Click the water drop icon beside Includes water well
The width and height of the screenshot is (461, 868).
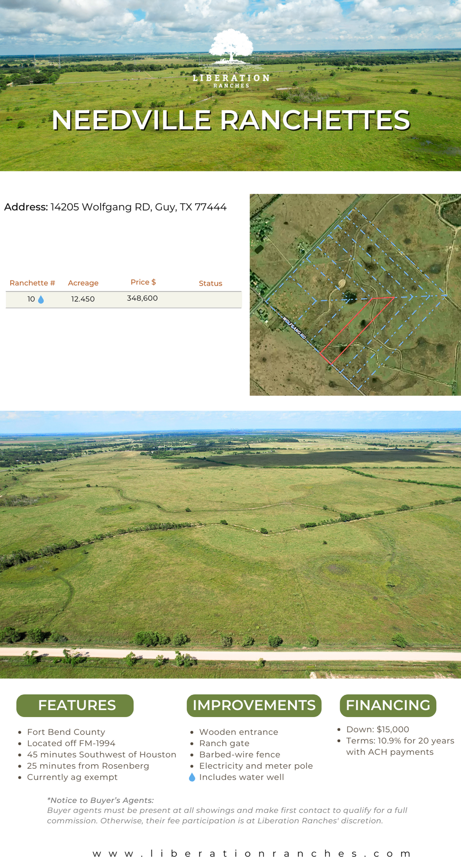tap(192, 777)
